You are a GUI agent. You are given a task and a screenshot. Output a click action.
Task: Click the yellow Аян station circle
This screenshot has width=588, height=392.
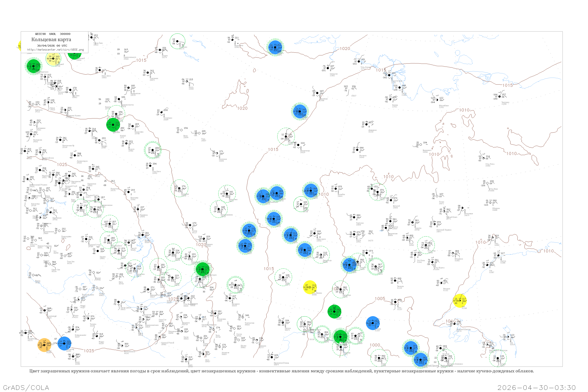click(460, 301)
